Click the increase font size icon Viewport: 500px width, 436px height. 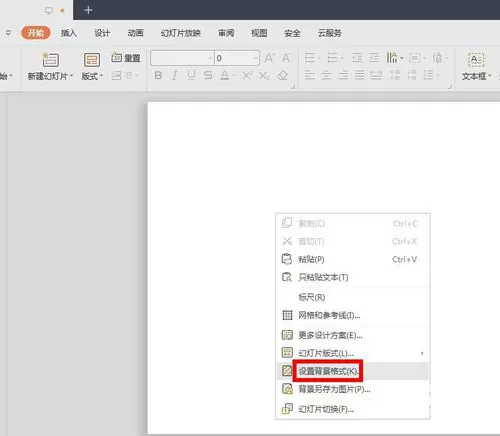tap(269, 58)
